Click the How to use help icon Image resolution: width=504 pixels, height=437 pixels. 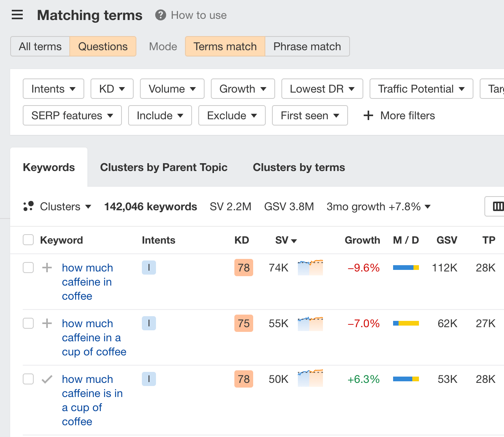pos(160,15)
